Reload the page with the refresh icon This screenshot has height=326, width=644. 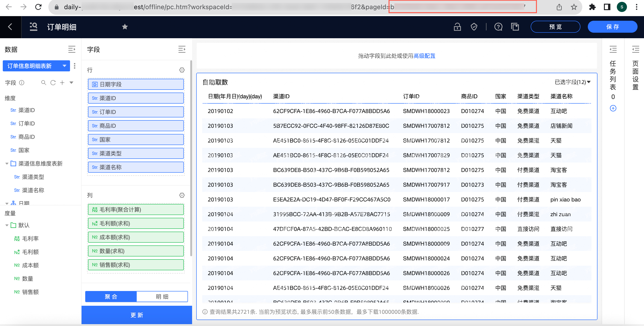(38, 7)
